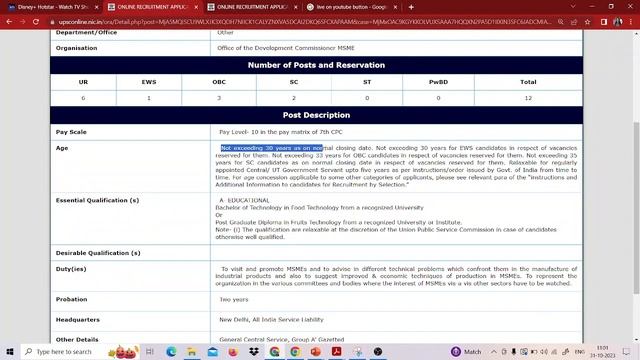
Task: Open Firefox from the taskbar
Action: click(x=233, y=352)
